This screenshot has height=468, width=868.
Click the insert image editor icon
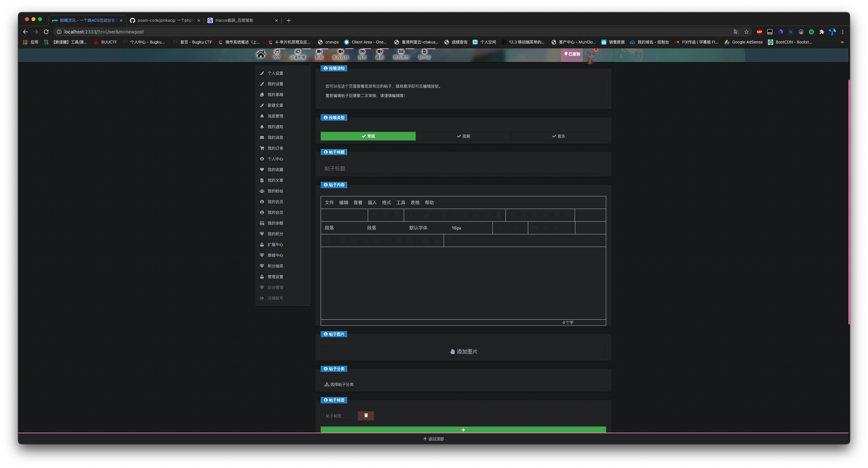pos(343,241)
